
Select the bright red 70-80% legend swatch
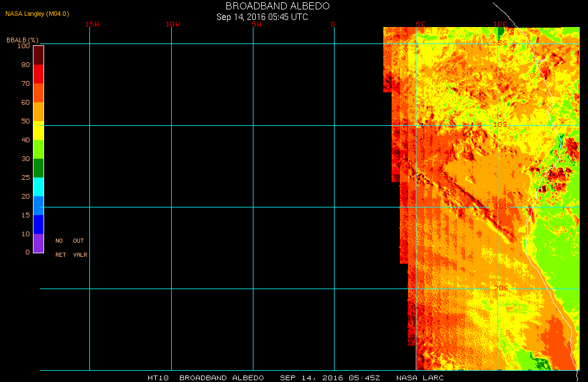point(38,74)
